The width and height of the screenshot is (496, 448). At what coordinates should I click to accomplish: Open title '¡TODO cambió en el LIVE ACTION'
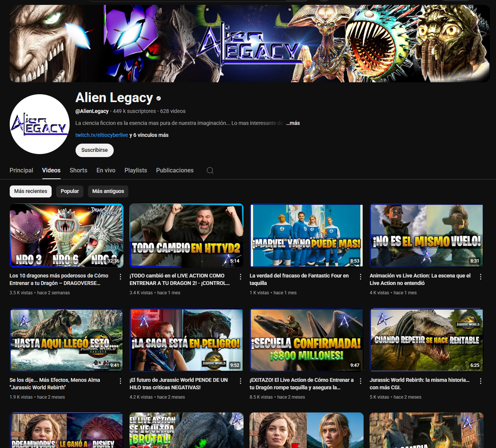pyautogui.click(x=180, y=279)
